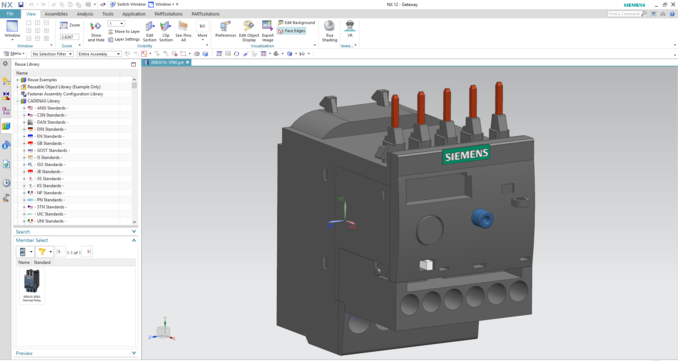This screenshot has width=678, height=361.
Task: Open Web Browser in the resource bar
Action: (6, 164)
